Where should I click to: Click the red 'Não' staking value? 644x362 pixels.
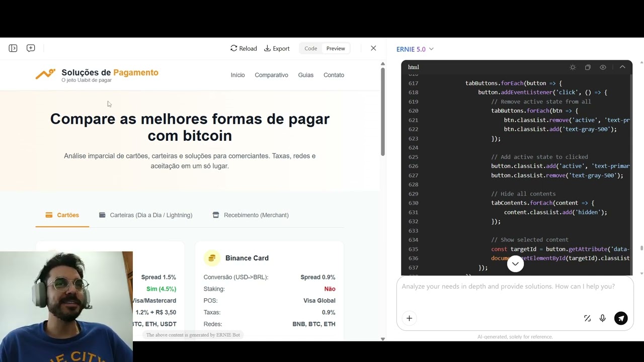(330, 289)
